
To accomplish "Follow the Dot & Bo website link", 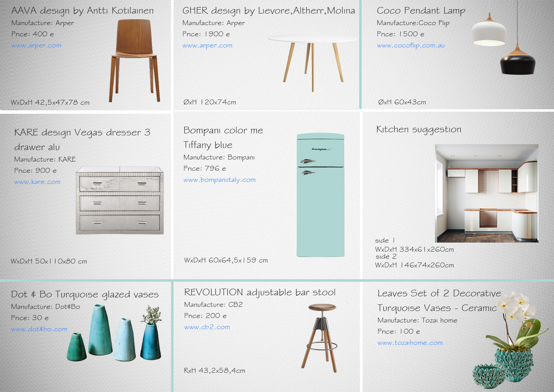I will 39,329.
